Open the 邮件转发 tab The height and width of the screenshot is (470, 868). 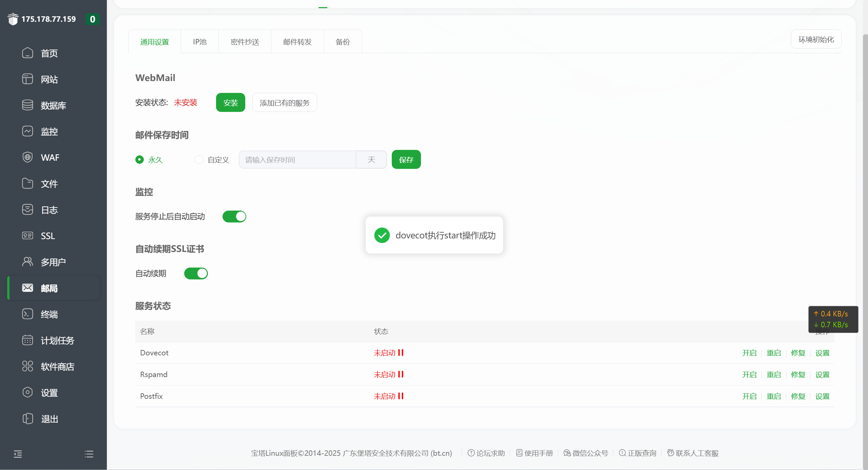297,42
